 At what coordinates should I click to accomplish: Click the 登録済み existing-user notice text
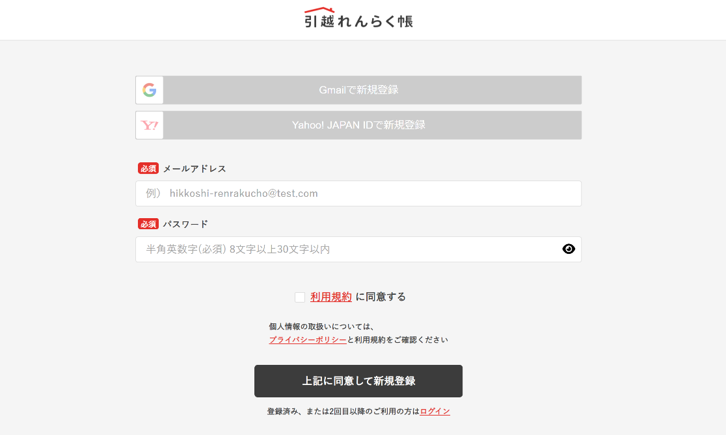342,411
